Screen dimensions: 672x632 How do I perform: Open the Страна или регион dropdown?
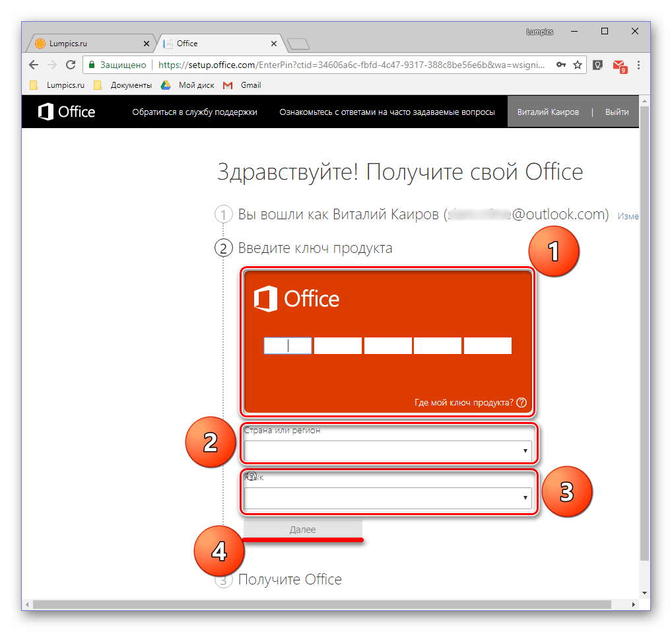click(x=389, y=450)
